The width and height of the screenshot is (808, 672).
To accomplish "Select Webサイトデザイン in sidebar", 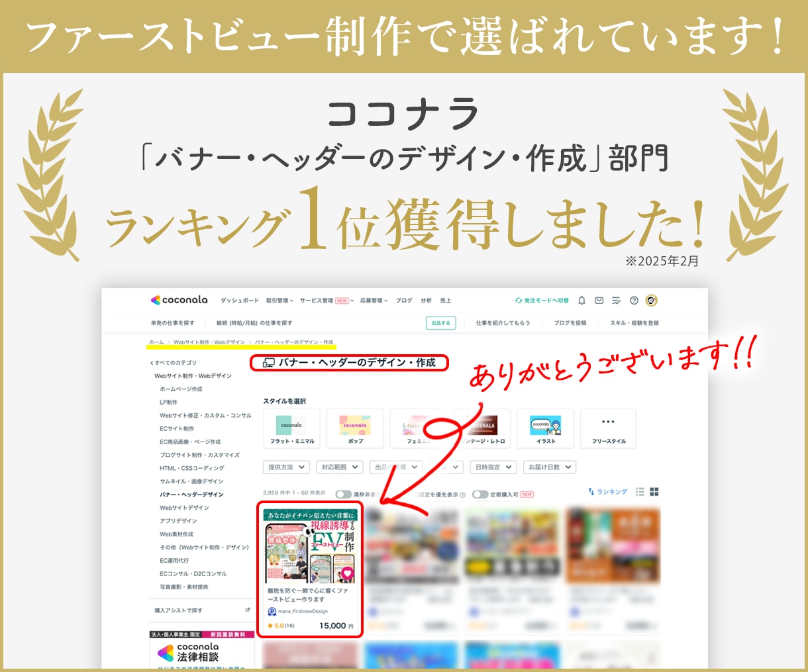I will pyautogui.click(x=184, y=508).
